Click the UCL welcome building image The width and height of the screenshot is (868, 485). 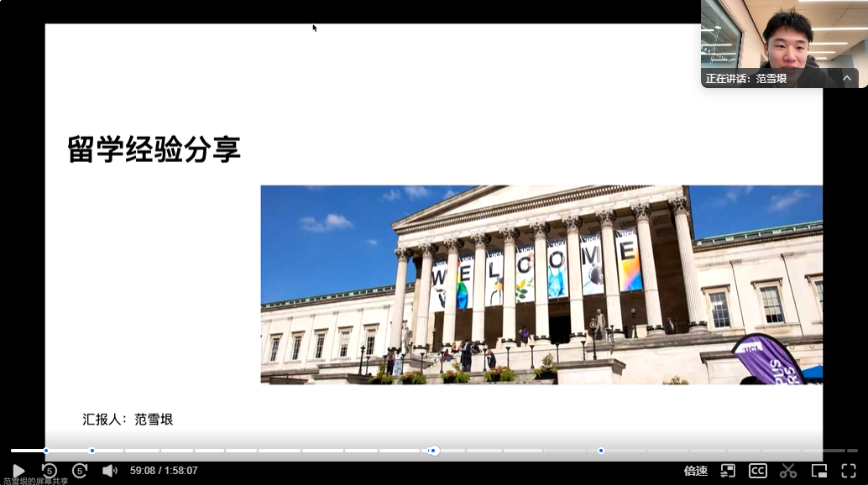point(541,284)
